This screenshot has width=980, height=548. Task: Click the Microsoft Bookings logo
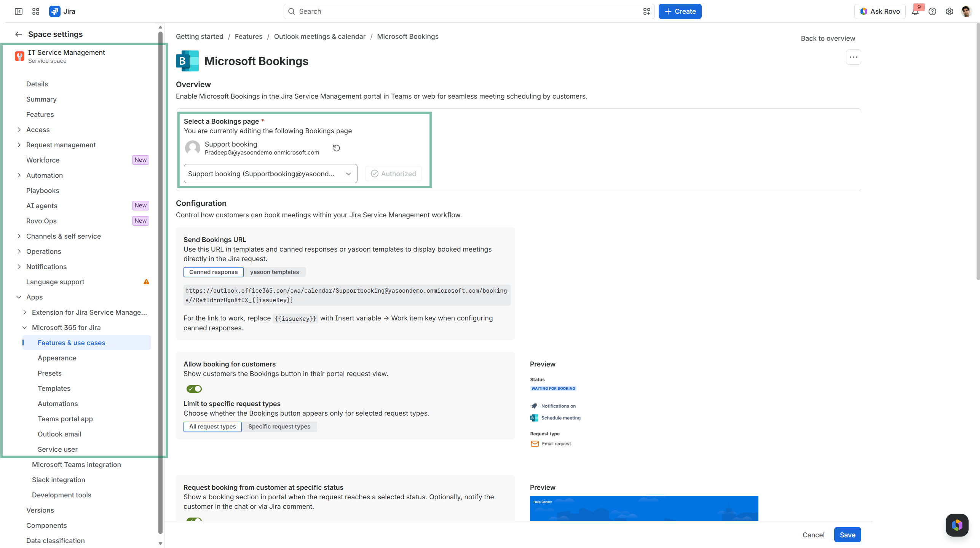187,61
